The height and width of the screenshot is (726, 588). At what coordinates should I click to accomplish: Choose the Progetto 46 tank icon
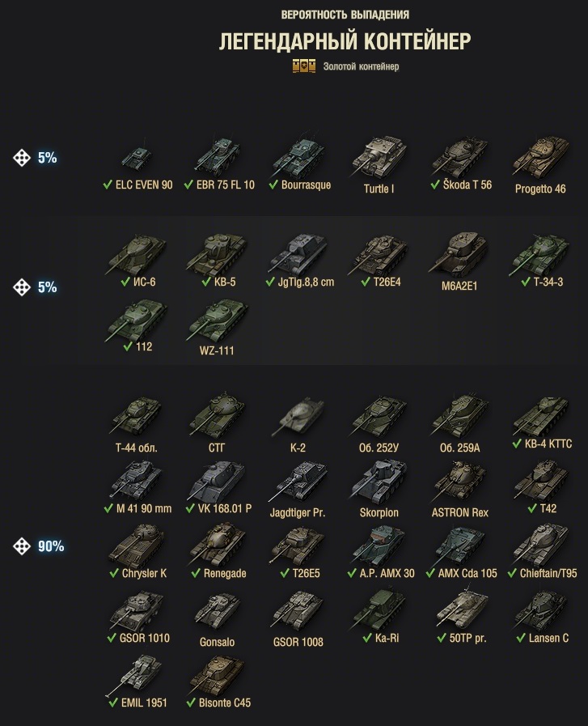click(540, 156)
